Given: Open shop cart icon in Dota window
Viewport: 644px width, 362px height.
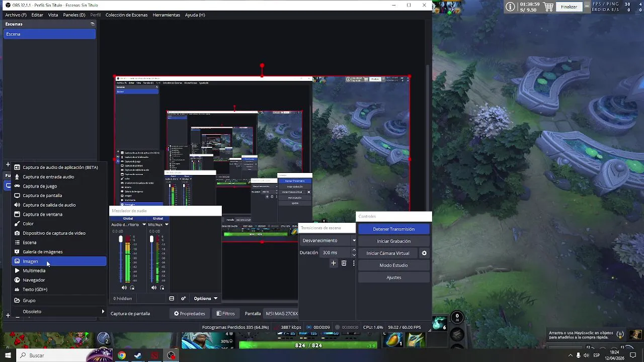Looking at the screenshot, I should 549,7.
